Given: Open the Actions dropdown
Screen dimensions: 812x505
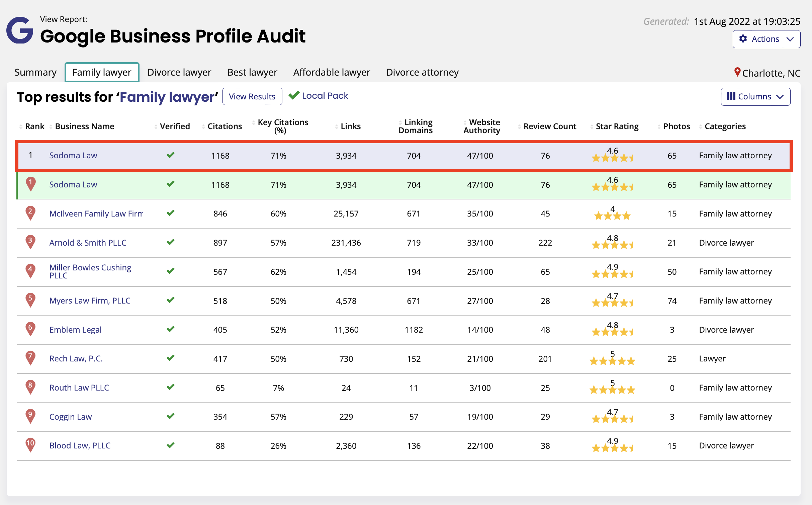Looking at the screenshot, I should pos(766,39).
